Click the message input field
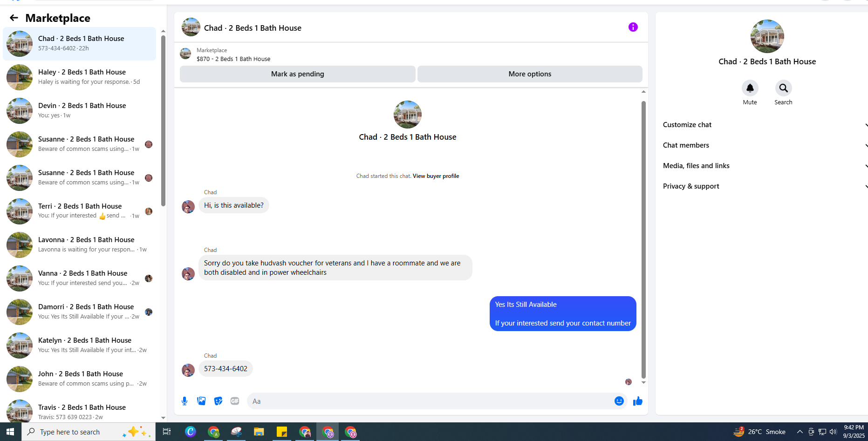868x441 pixels. point(431,401)
